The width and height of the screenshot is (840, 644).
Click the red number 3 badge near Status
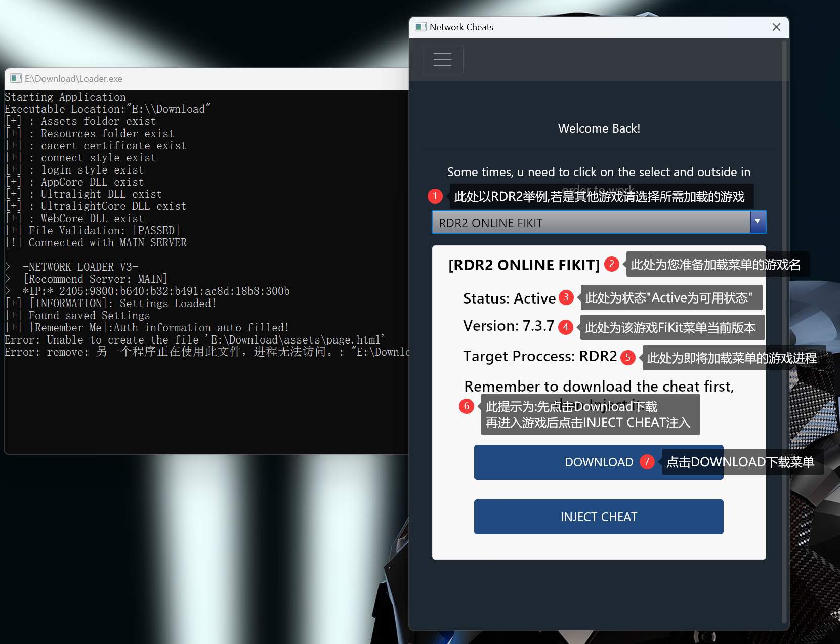tap(566, 297)
